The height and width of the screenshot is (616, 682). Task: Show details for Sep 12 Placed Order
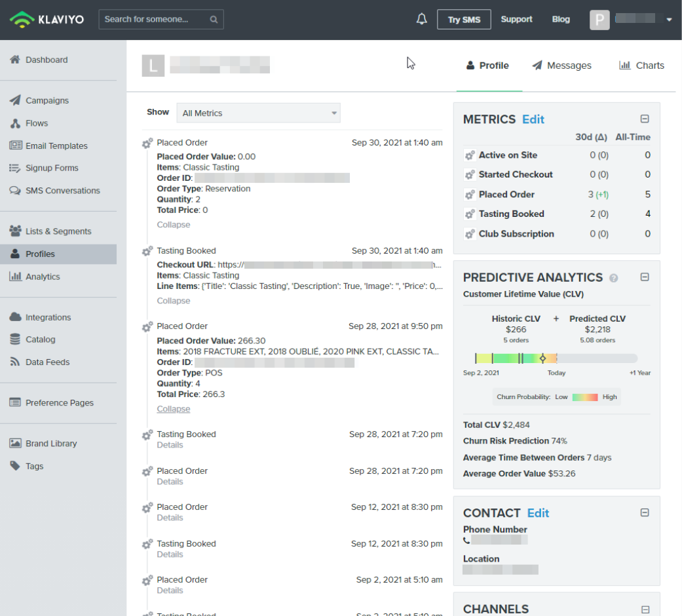170,518
